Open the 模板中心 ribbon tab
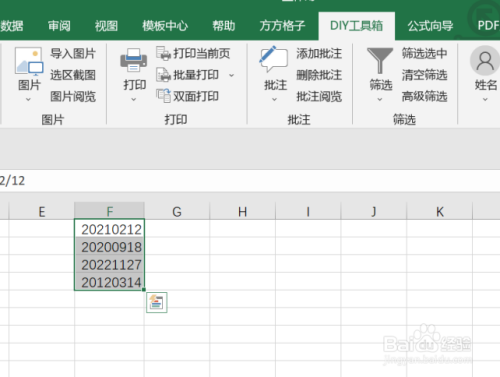Viewport: 500px width, 377px height. pos(165,26)
